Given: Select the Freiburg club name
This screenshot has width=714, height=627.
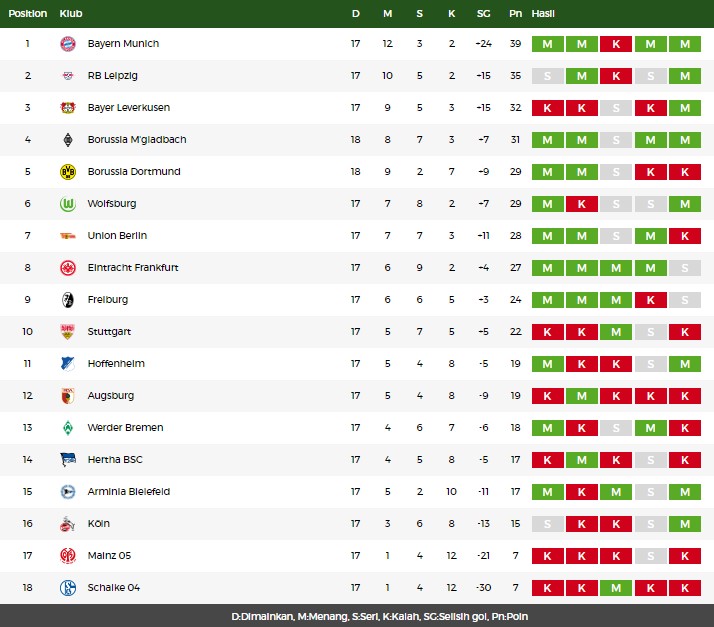Looking at the screenshot, I should tap(108, 300).
